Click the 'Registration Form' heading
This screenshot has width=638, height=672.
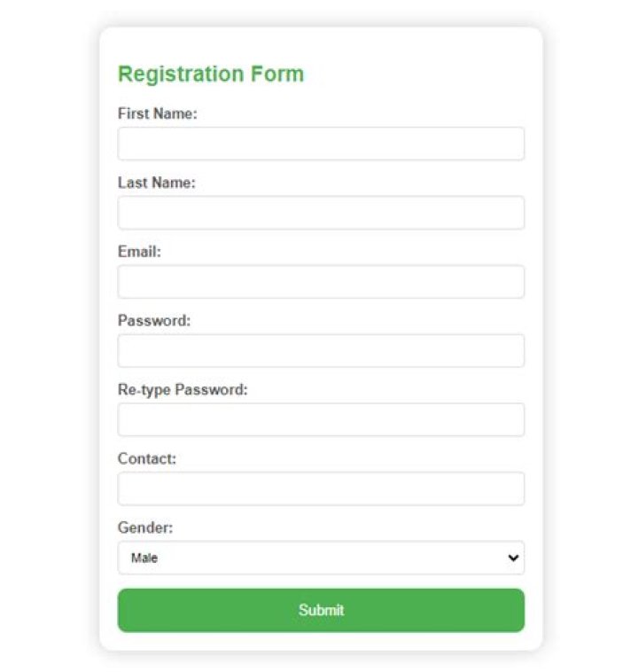[x=211, y=74]
